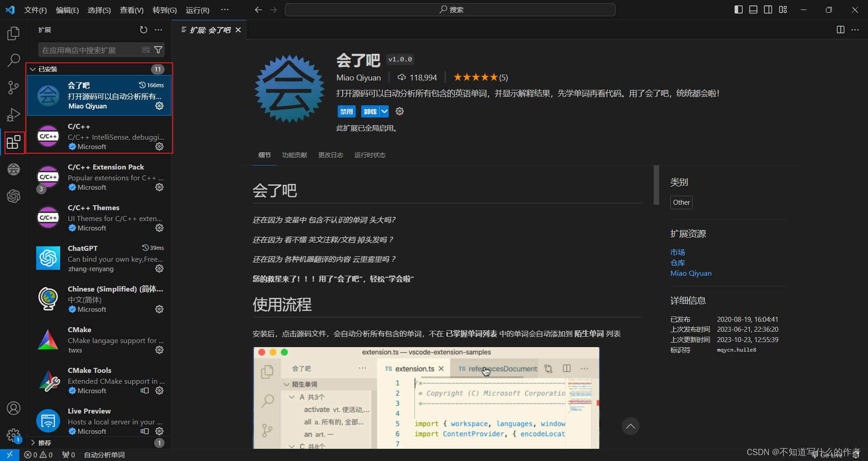Open the overflow menu in menu bar
The height and width of the screenshot is (461, 868).
coord(225,9)
